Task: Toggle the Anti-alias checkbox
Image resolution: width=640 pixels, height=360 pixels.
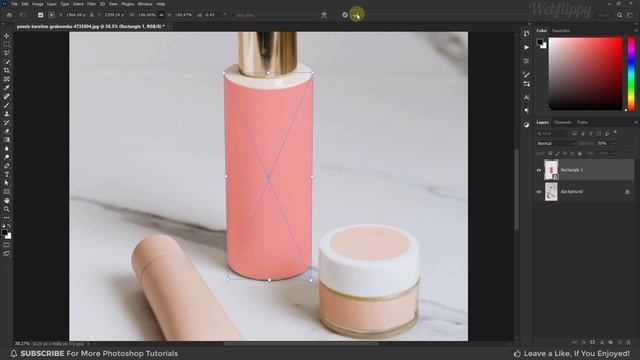Action: [x=234, y=15]
